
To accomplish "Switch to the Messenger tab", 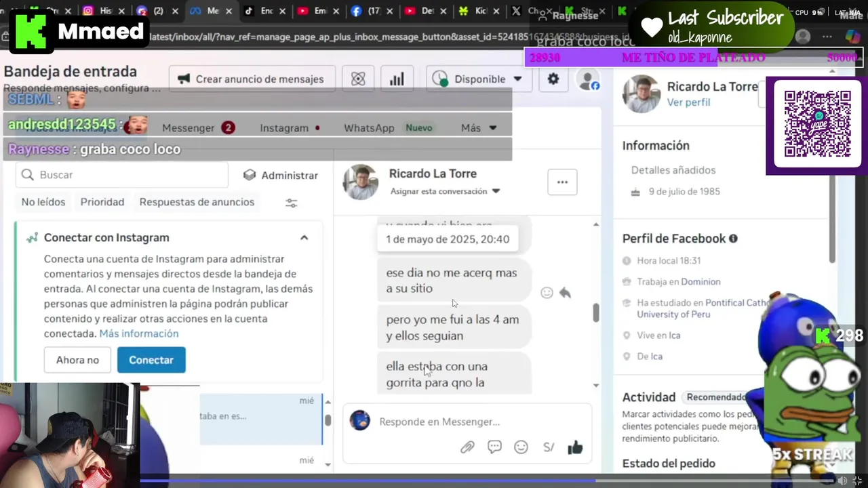I will [198, 128].
